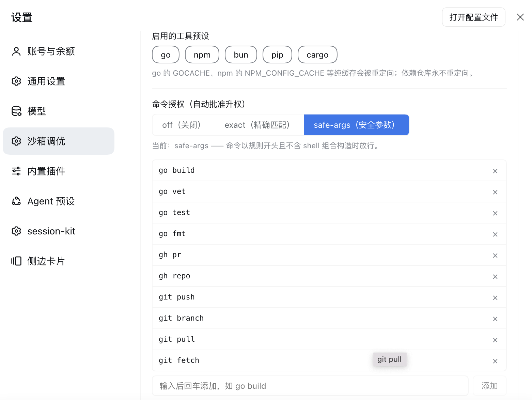This screenshot has width=532, height=400.
Task: Remove the go build rule
Action: (495, 171)
